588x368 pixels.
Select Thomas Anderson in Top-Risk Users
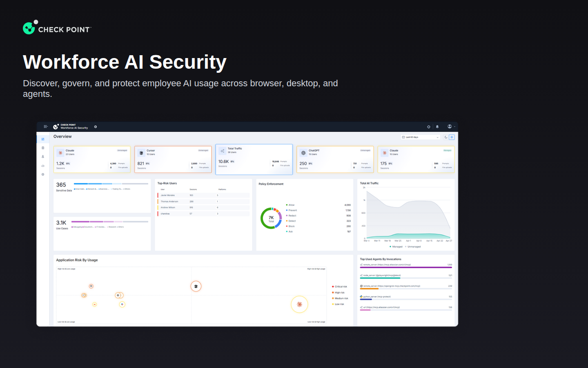pos(203,202)
